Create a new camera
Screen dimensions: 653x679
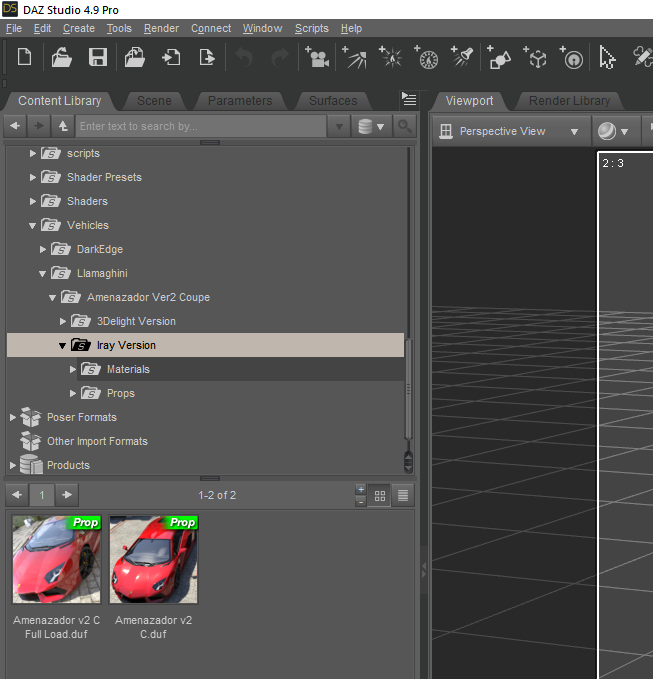317,58
